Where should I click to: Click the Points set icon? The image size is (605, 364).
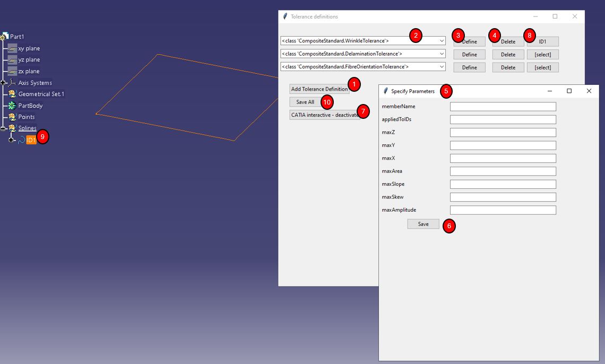[12, 117]
